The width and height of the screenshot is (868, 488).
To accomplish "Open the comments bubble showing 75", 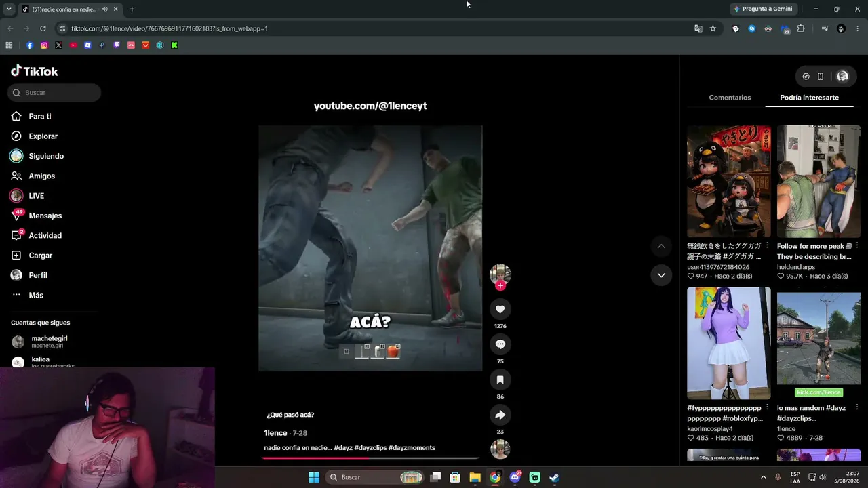I will pos(500,344).
